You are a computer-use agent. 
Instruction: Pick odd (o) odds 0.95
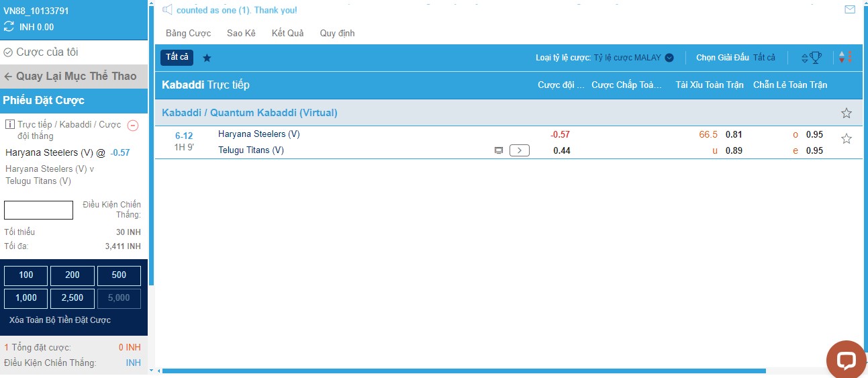point(814,134)
